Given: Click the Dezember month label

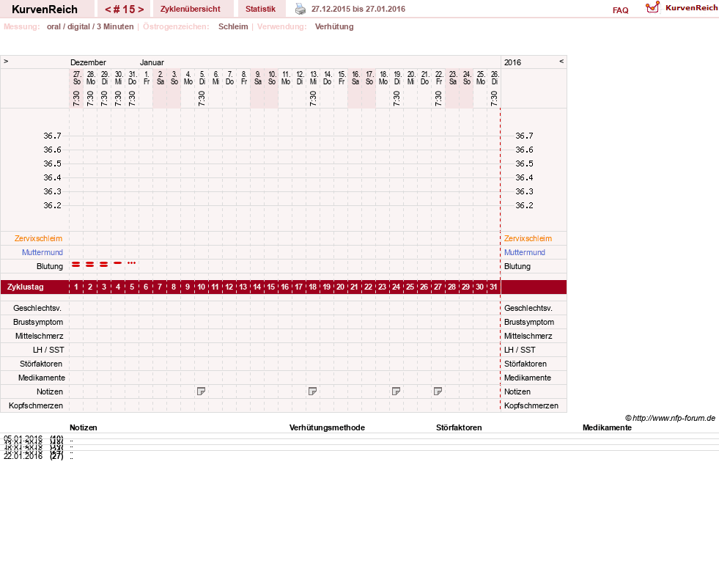Looking at the screenshot, I should [x=88, y=62].
